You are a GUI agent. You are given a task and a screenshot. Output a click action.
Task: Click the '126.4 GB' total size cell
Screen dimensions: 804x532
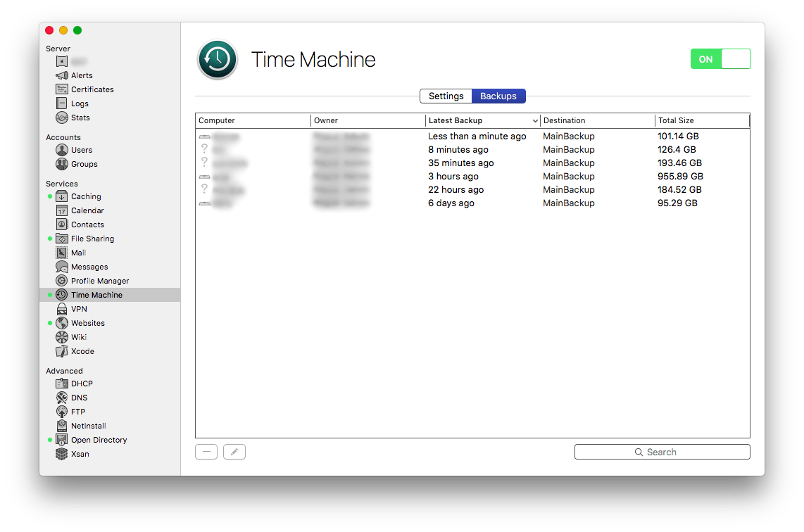(677, 150)
